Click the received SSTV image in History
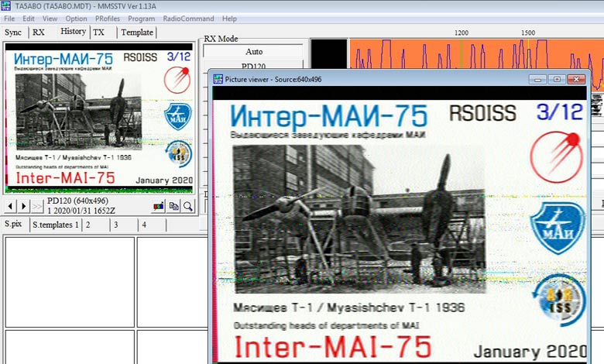The width and height of the screenshot is (604, 364). click(x=99, y=118)
